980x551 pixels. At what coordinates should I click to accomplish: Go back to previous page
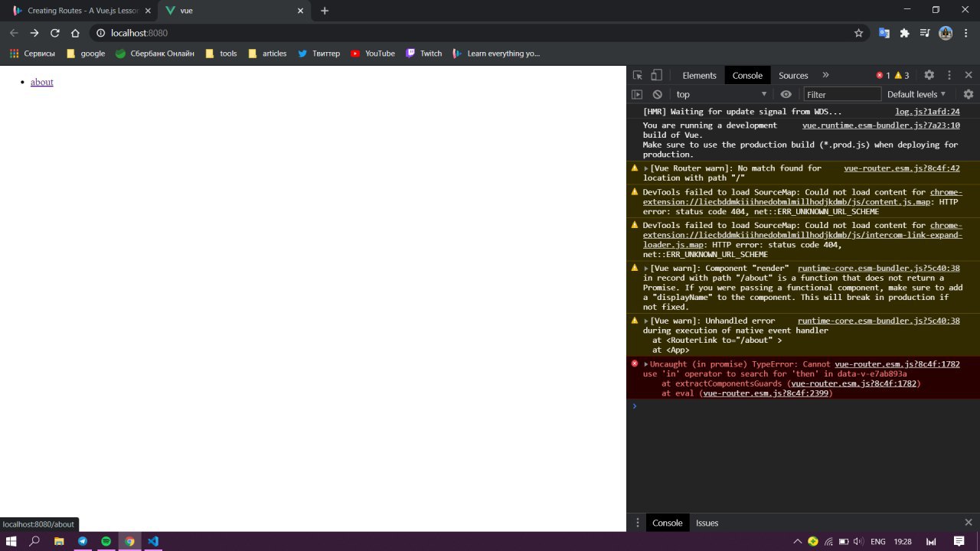(14, 33)
